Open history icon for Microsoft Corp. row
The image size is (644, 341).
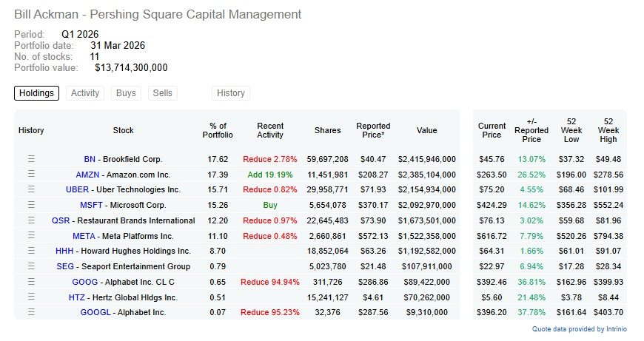pyautogui.click(x=31, y=205)
